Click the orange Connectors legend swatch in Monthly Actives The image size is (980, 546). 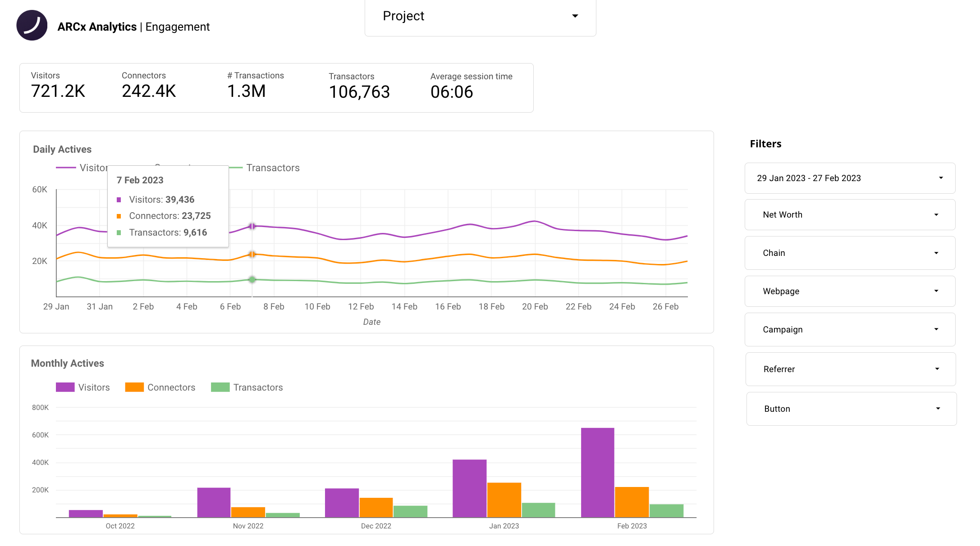(134, 387)
